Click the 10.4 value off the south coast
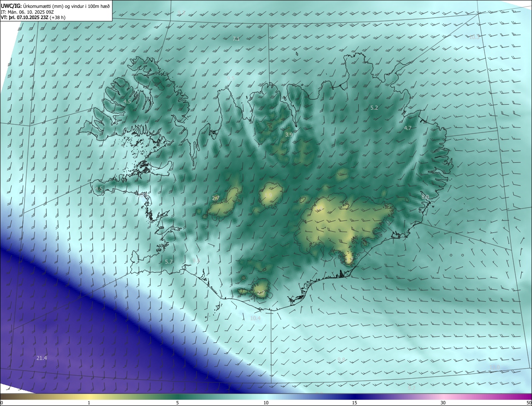532x406 pixels. point(255,318)
